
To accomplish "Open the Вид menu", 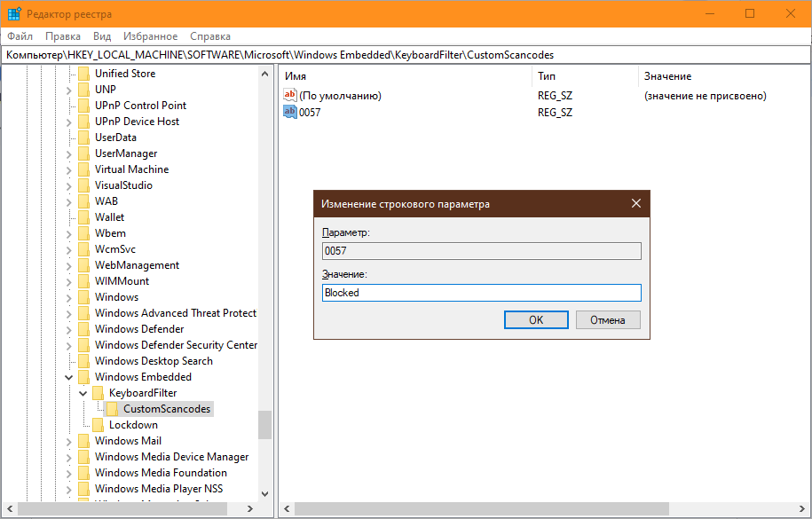I will tap(102, 36).
